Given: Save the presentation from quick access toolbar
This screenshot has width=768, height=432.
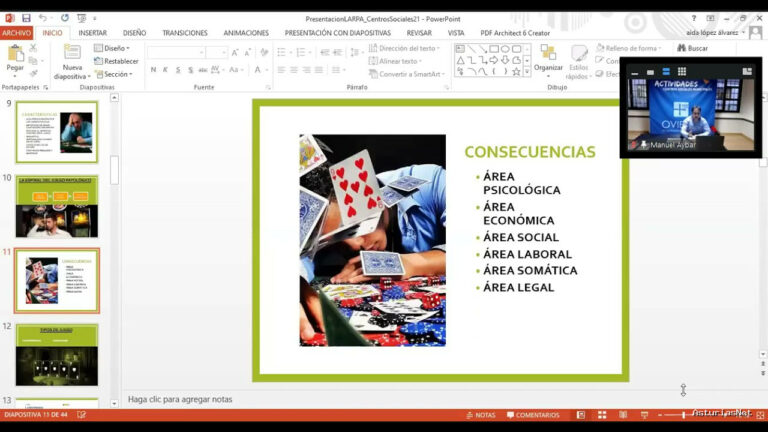Looking at the screenshot, I should point(26,18).
